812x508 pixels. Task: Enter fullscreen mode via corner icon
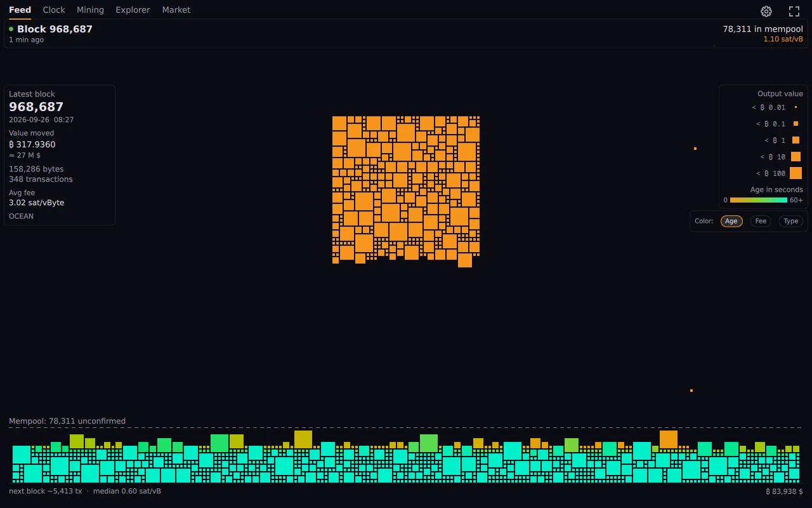(x=794, y=11)
